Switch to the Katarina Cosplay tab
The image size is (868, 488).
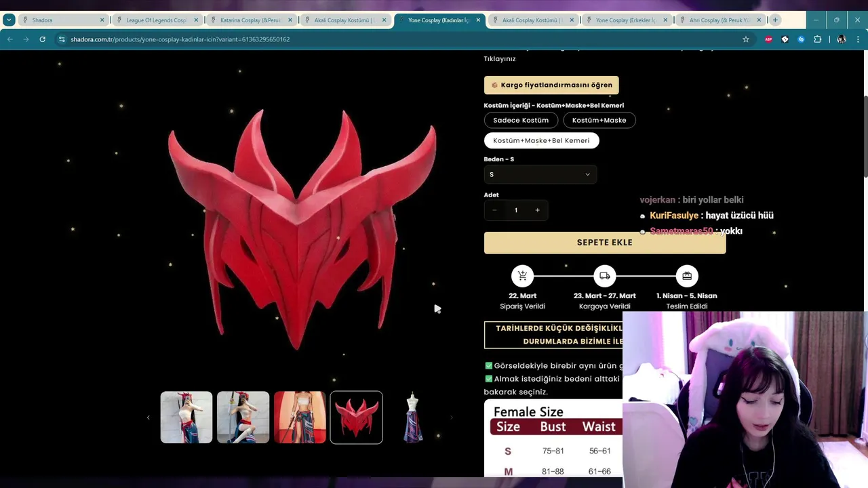(250, 20)
